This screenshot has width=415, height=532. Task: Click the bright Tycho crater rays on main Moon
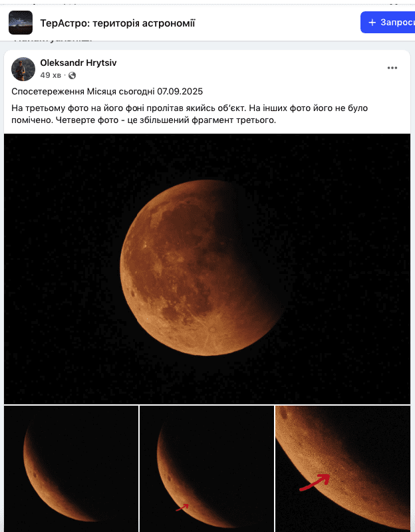212,330
